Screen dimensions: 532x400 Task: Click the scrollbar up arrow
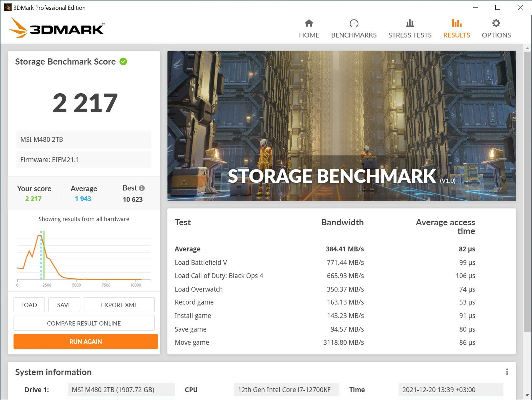(x=527, y=48)
